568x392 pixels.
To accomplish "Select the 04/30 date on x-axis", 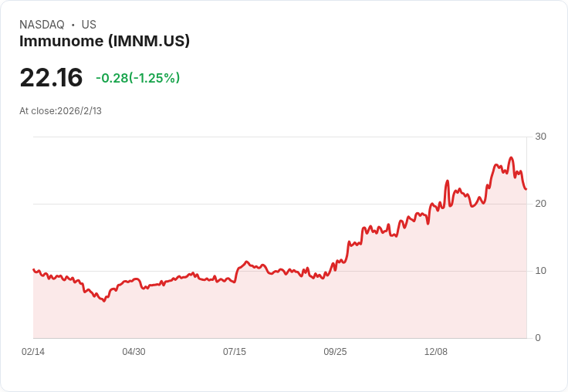I will pos(134,352).
